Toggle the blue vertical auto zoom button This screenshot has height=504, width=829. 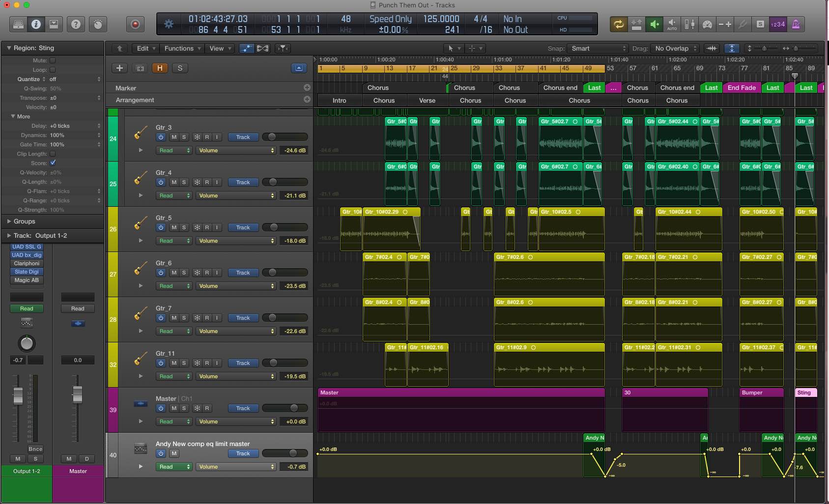732,48
